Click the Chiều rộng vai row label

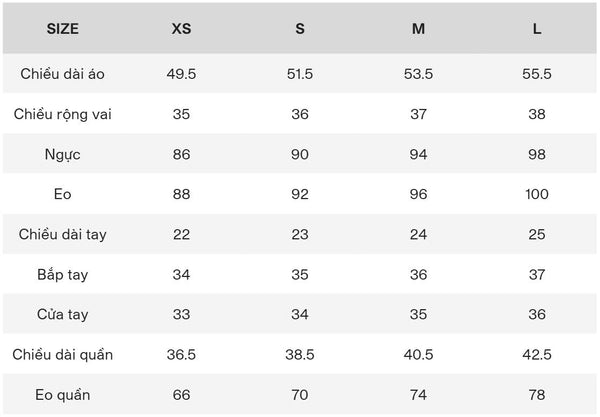click(x=63, y=114)
